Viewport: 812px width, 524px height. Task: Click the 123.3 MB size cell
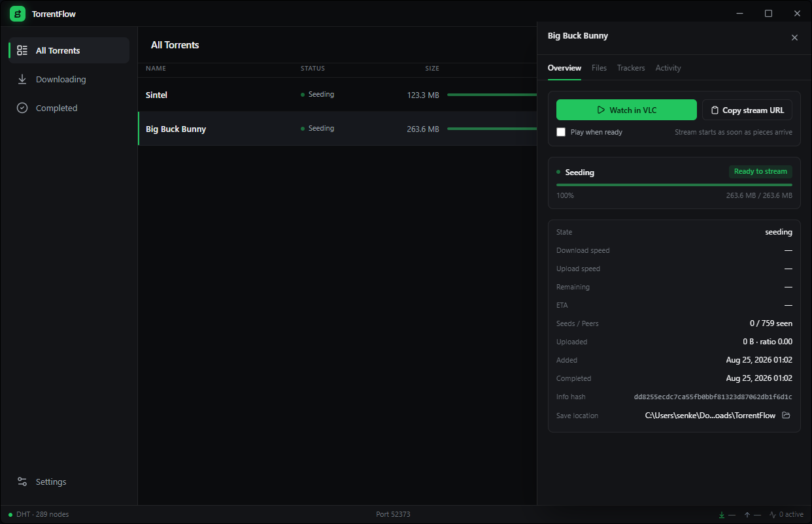[x=423, y=95]
